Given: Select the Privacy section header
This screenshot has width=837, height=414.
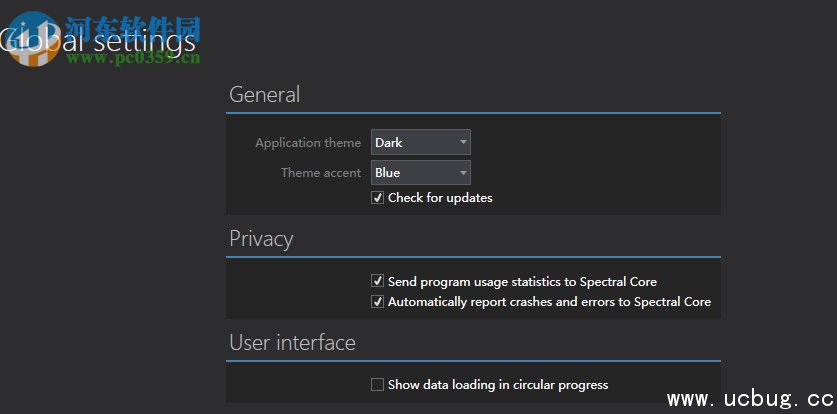Looking at the screenshot, I should (261, 239).
